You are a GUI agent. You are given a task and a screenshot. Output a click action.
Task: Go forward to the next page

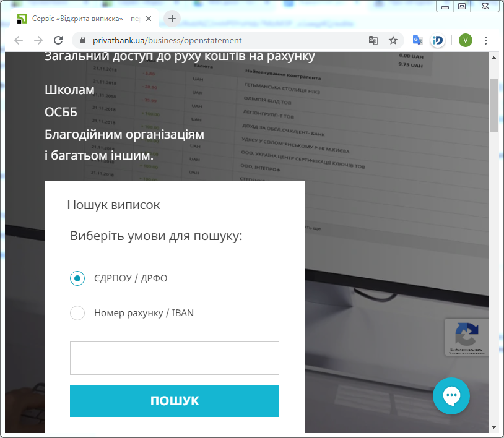tap(38, 40)
